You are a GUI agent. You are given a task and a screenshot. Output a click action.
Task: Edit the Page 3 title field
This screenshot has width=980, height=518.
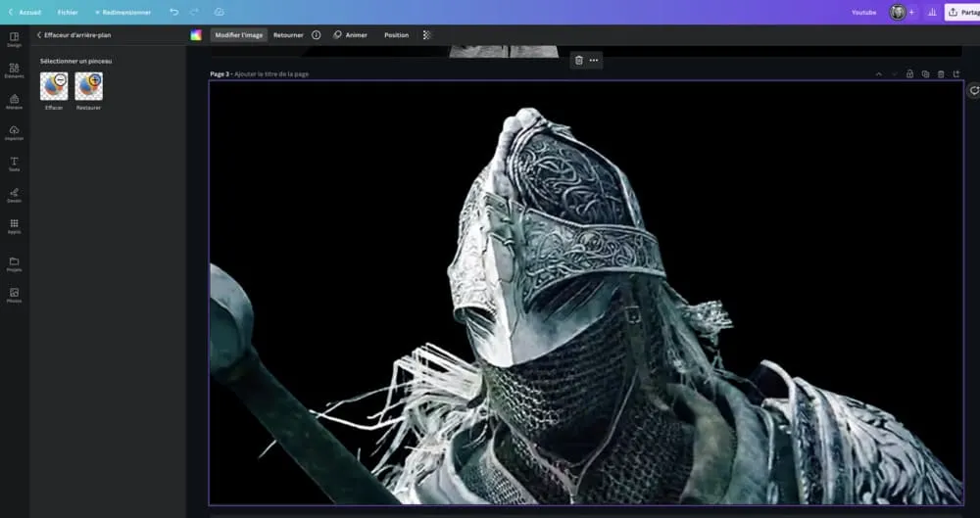coord(271,73)
